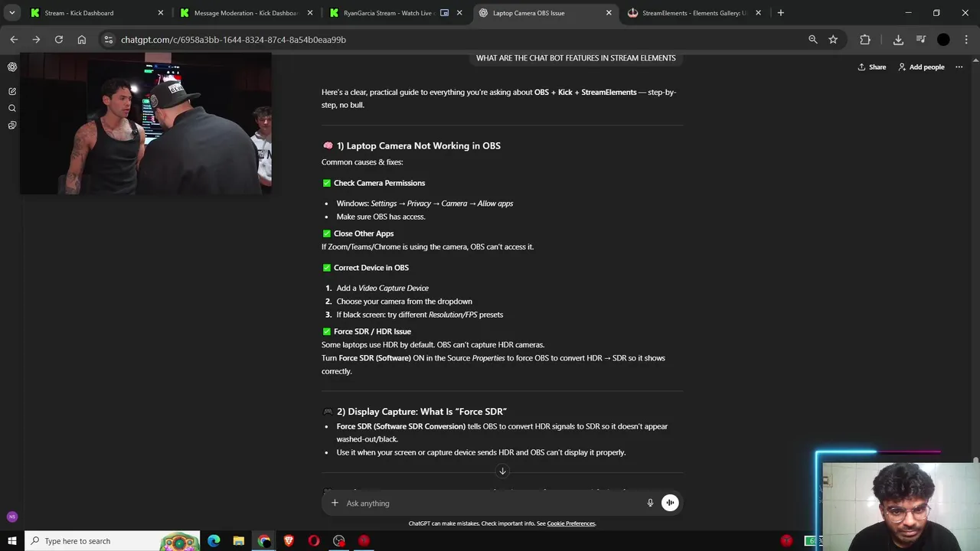980x551 pixels.
Task: Click the Ask anything prompt field
Action: pyautogui.click(x=490, y=503)
